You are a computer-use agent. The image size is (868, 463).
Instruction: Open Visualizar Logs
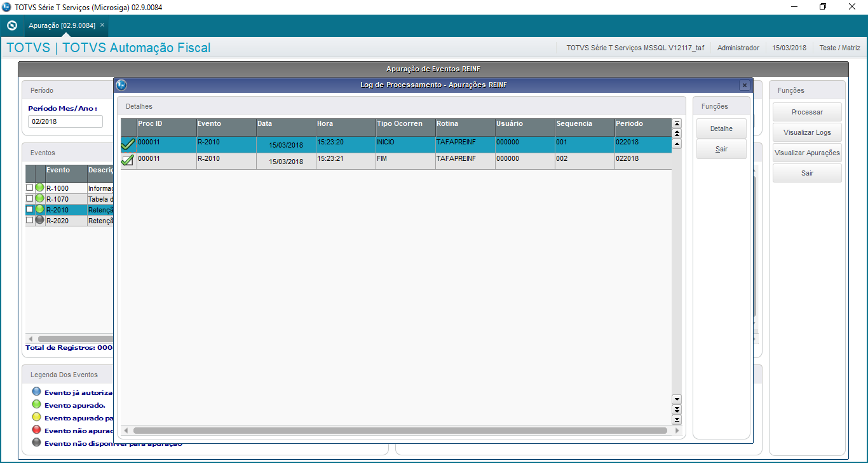click(x=807, y=132)
